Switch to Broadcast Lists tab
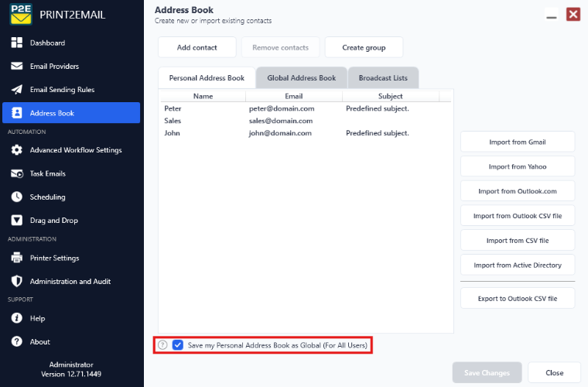This screenshot has width=588, height=387. pyautogui.click(x=383, y=77)
